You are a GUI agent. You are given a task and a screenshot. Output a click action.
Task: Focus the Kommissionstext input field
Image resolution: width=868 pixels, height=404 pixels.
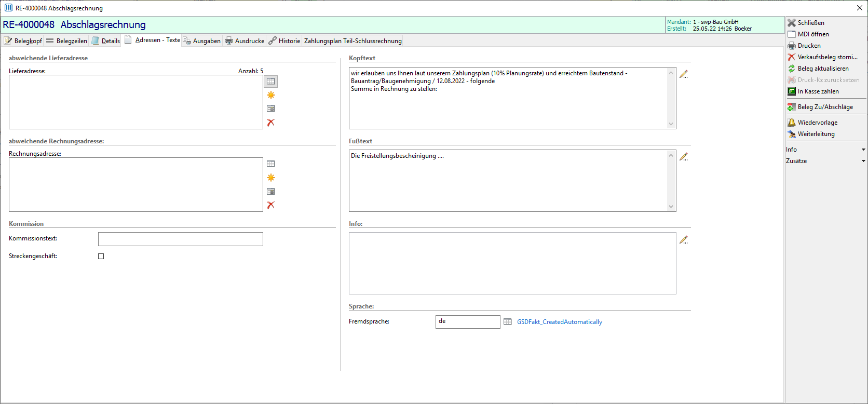tap(181, 239)
